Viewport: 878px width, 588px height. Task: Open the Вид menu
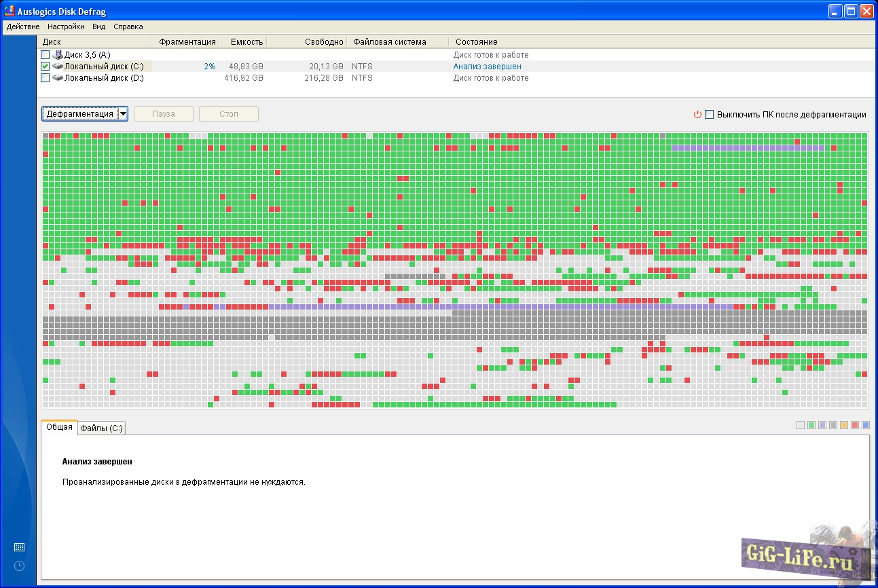pyautogui.click(x=99, y=27)
